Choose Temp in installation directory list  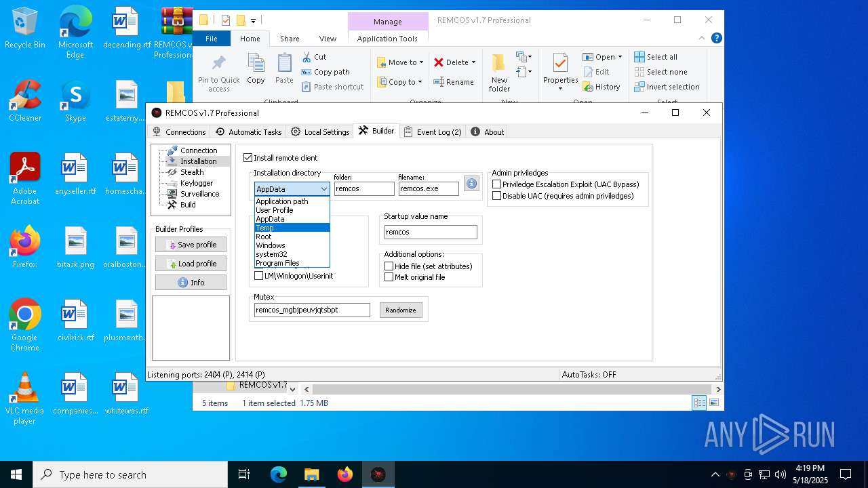292,228
